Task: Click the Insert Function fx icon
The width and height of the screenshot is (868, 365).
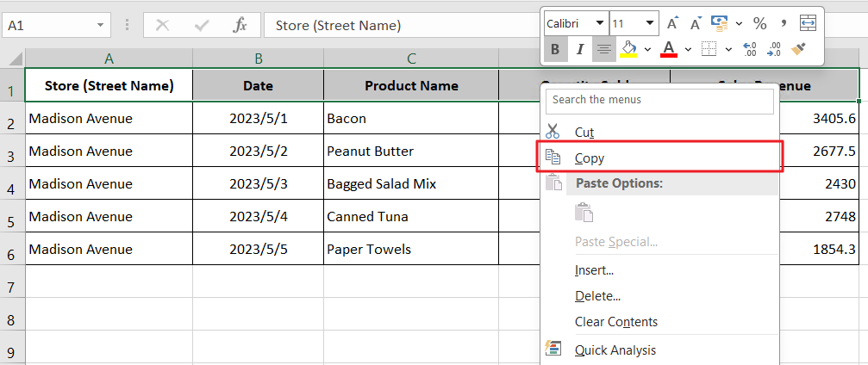Action: click(x=240, y=26)
